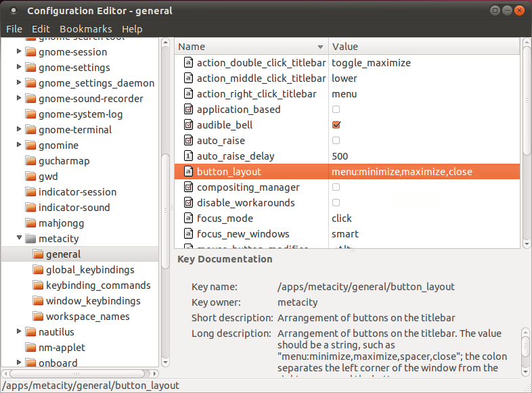Click the key list scrollbar down arrow
The image size is (532, 393).
[527, 244]
